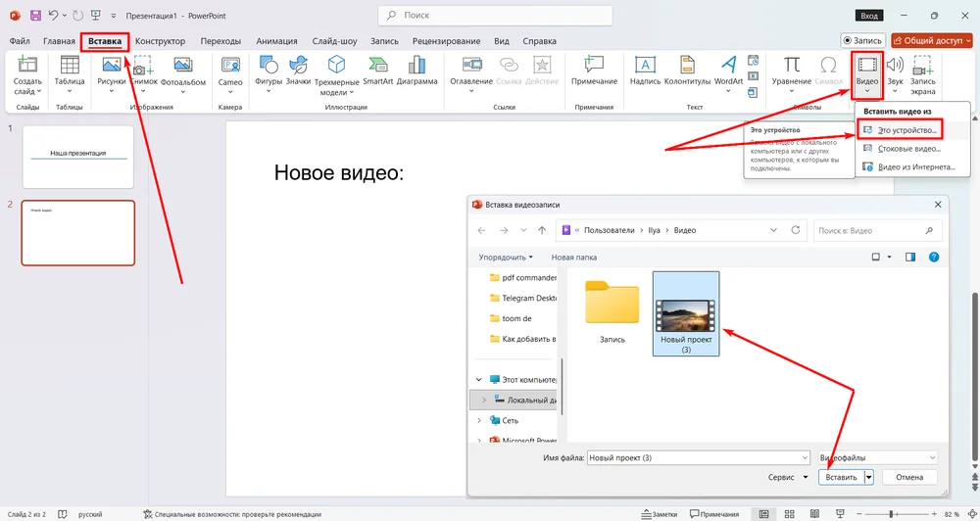Image resolution: width=980 pixels, height=521 pixels.
Task: Expand the Видео dropdown in the ribbon
Action: coord(866,90)
